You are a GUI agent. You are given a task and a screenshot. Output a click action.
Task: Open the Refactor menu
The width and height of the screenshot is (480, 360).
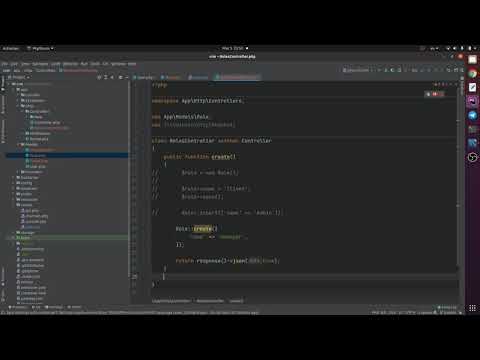(70, 64)
